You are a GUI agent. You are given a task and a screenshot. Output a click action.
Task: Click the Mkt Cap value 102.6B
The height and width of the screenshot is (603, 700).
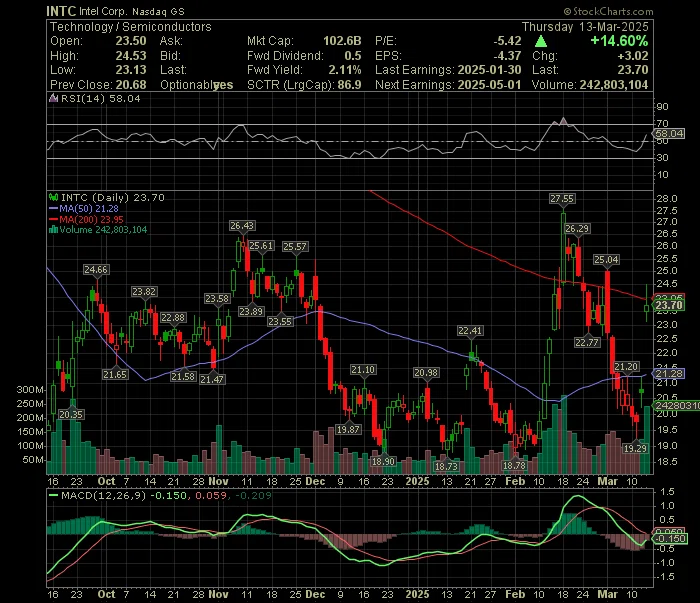[x=342, y=41]
